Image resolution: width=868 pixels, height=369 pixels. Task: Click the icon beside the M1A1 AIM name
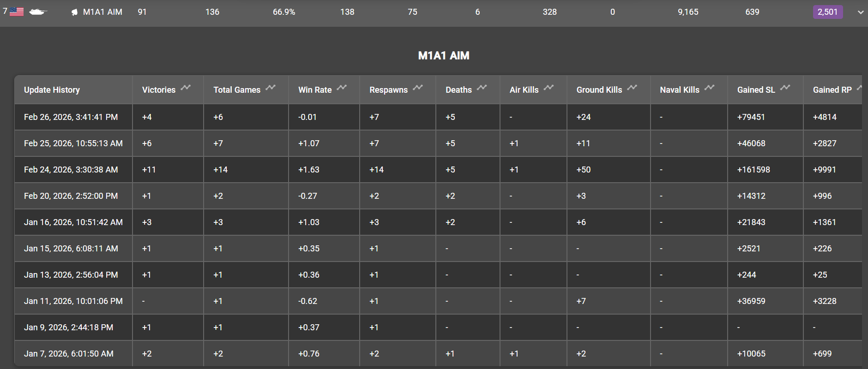point(74,12)
